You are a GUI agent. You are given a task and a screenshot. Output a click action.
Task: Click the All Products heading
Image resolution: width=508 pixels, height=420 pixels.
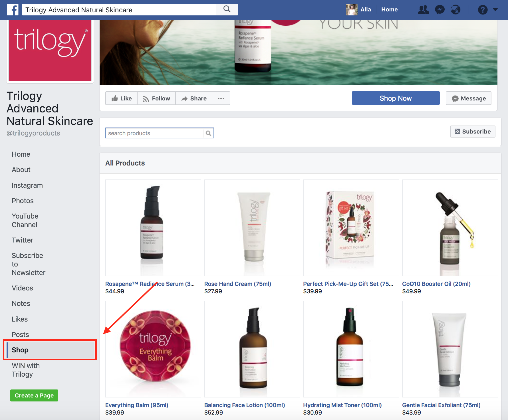pos(125,163)
